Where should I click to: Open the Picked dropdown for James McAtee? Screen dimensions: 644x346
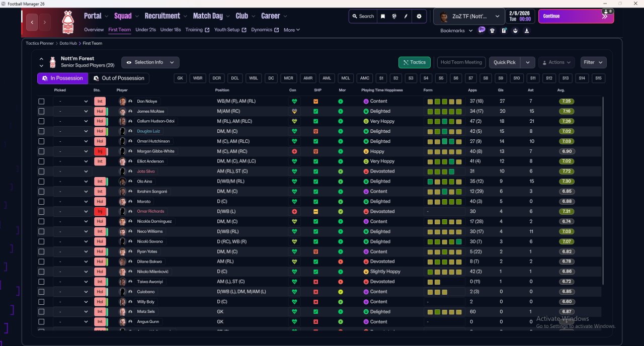click(x=73, y=111)
